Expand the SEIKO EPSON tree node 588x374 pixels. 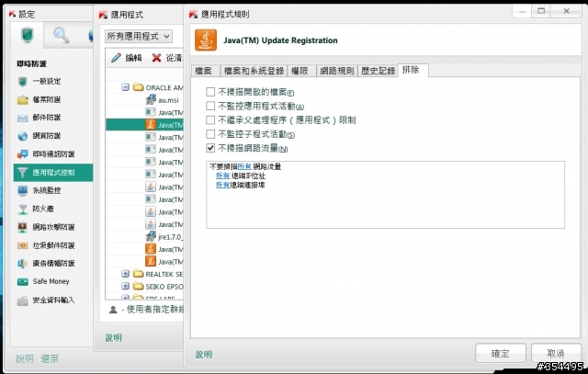point(125,286)
